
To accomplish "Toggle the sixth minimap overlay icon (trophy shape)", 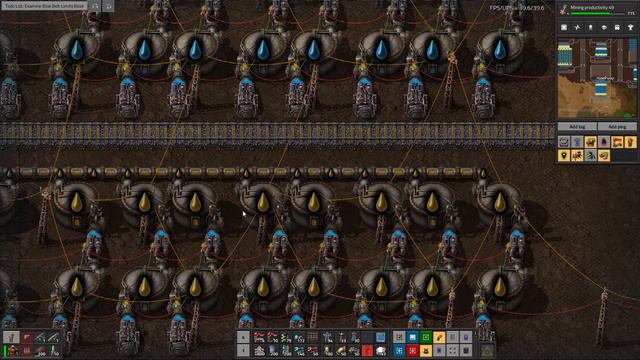I will (x=631, y=27).
